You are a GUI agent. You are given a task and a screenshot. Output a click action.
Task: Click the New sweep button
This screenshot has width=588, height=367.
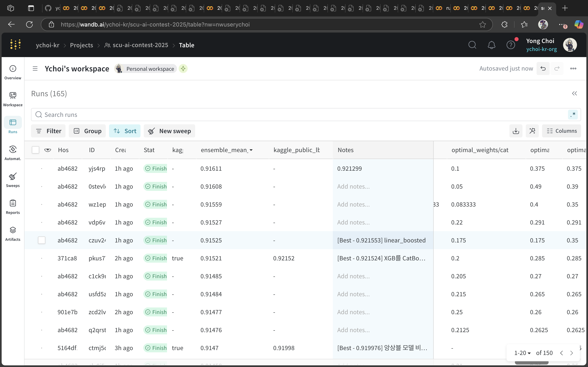[170, 131]
